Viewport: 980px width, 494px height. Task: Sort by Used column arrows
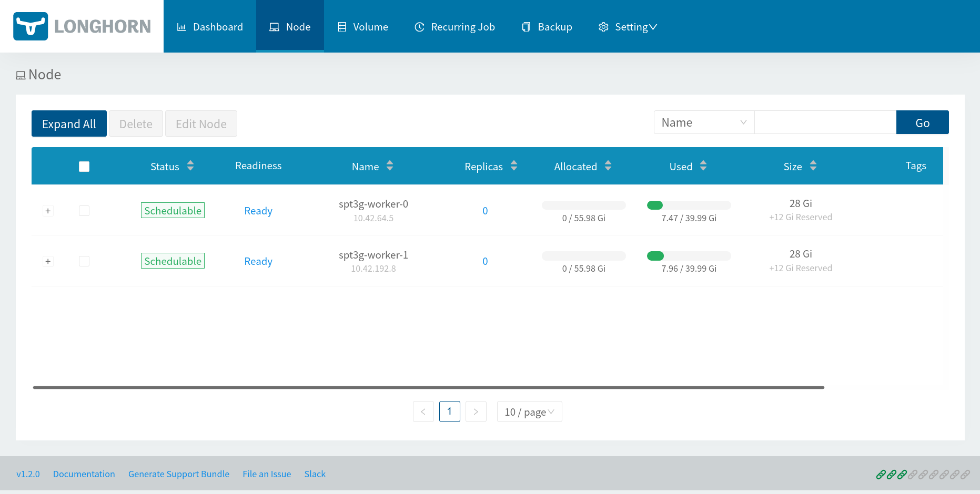click(703, 166)
